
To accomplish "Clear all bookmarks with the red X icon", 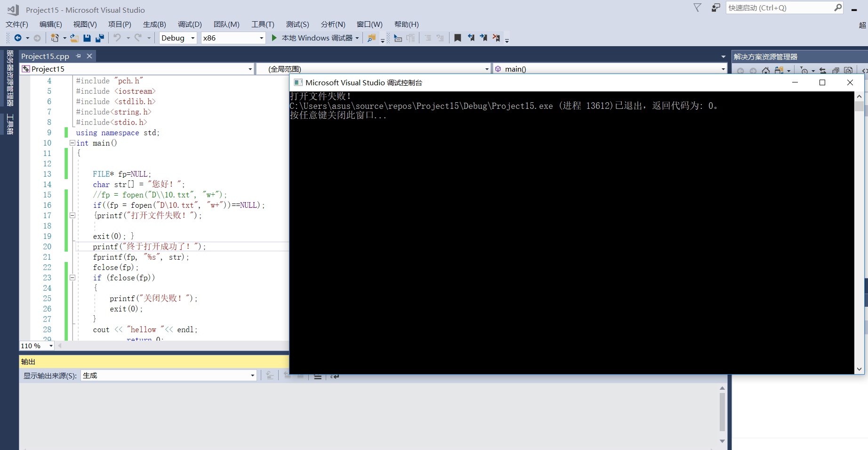I will 496,38.
